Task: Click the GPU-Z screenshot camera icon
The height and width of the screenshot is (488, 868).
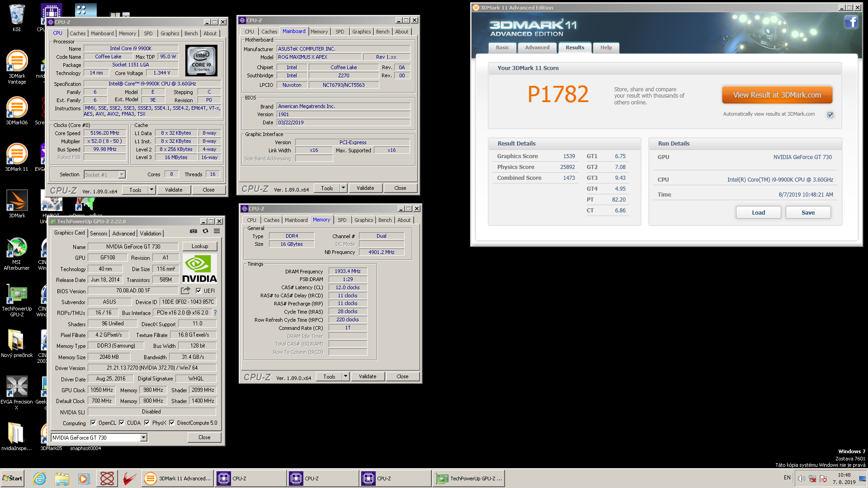Action: (193, 231)
